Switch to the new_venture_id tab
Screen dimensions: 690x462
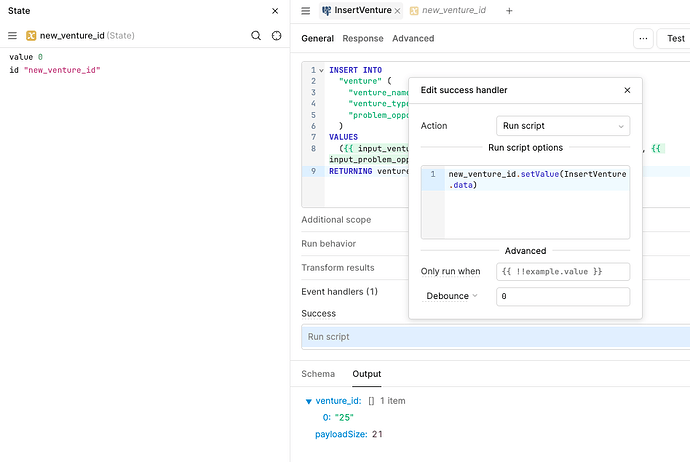point(453,11)
